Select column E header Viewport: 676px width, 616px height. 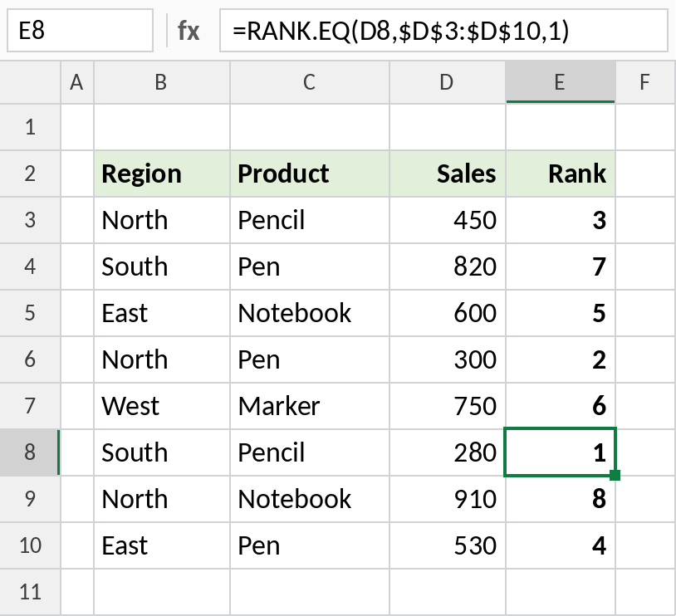(561, 82)
